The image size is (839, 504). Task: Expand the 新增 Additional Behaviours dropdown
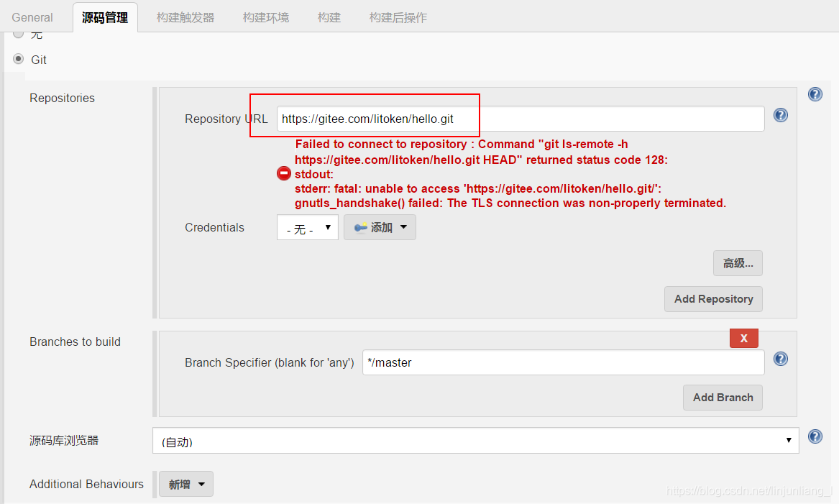tap(186, 484)
